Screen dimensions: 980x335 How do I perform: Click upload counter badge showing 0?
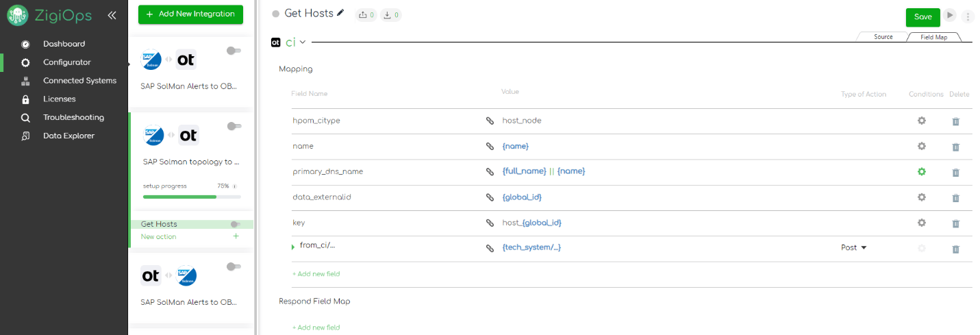point(367,15)
